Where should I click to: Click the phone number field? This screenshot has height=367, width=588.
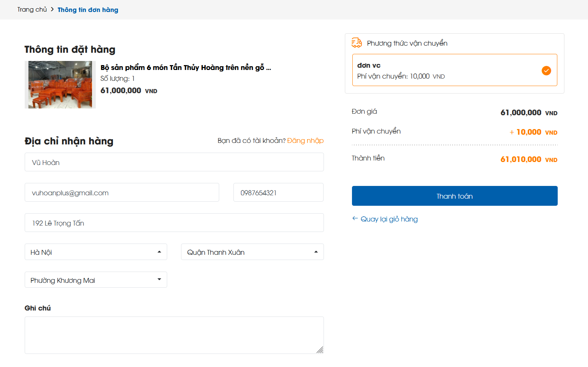point(278,193)
